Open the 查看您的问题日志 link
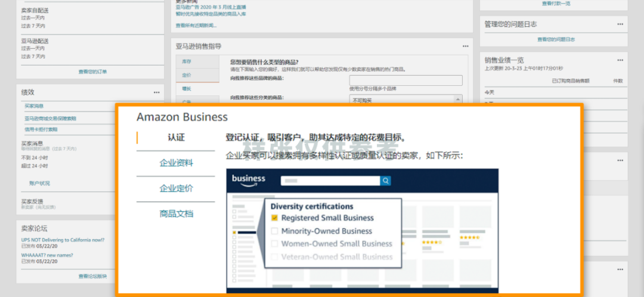The width and height of the screenshot is (644, 297). coord(556,39)
